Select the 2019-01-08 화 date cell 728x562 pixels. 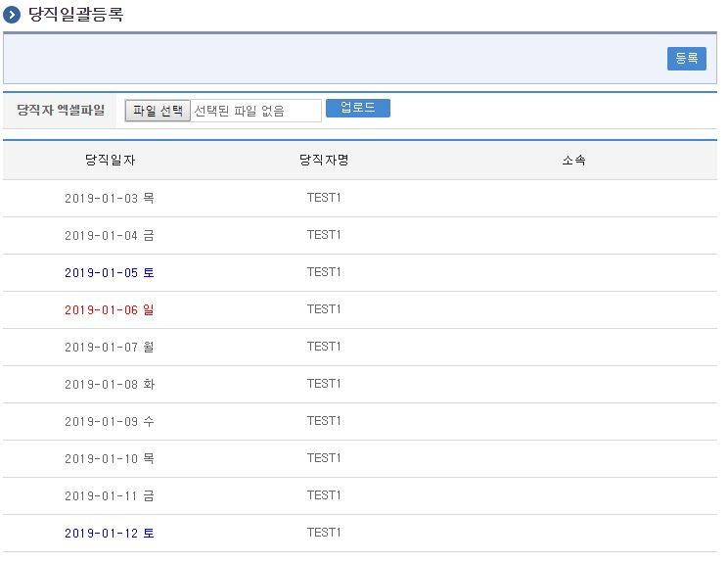pyautogui.click(x=110, y=384)
